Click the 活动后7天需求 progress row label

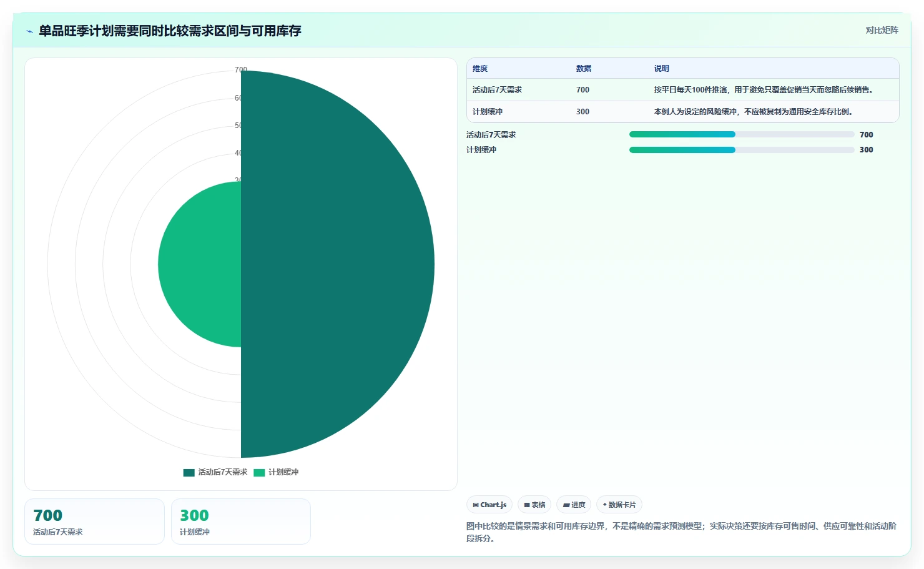point(491,134)
